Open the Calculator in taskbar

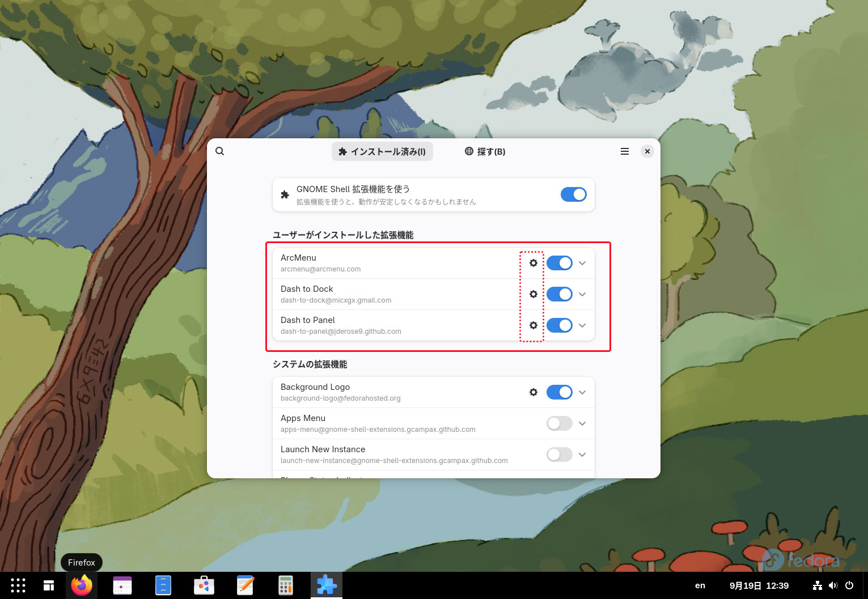click(286, 585)
